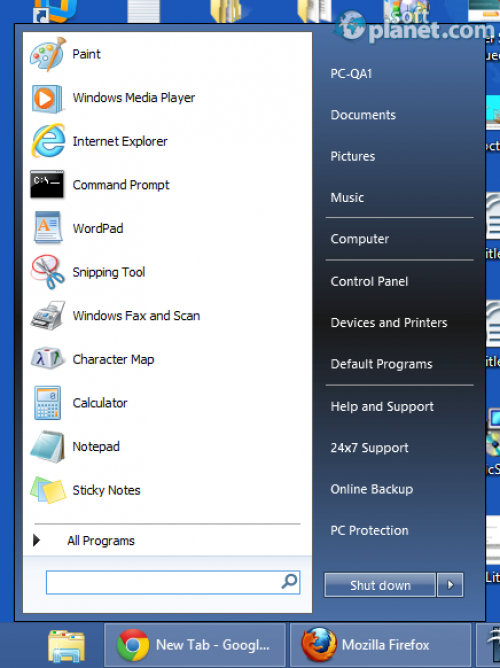The width and height of the screenshot is (500, 668).
Task: Select the Internet Explorer label
Action: point(120,141)
